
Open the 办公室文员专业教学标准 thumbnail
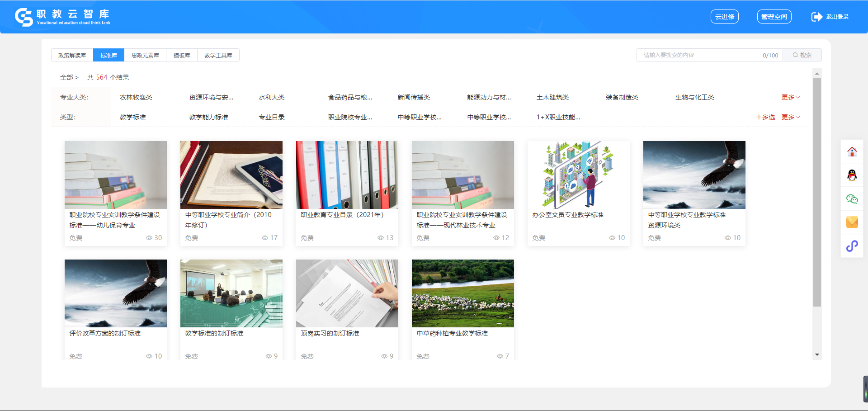[578, 175]
